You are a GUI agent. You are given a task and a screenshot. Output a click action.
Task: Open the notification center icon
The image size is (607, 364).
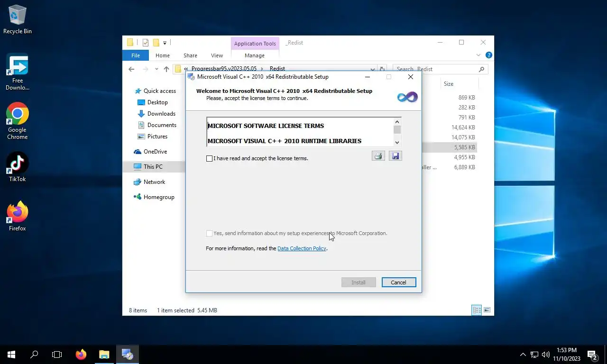(593, 355)
